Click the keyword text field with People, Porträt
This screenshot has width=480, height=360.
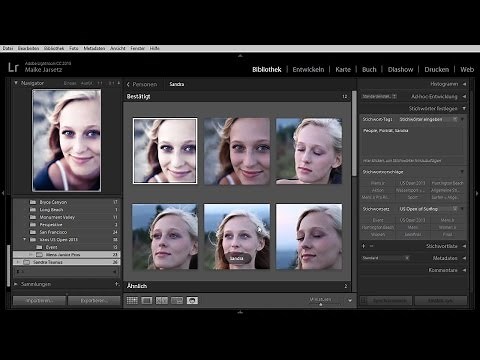click(x=413, y=141)
